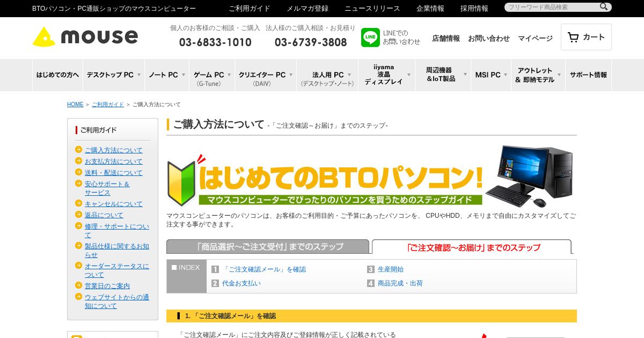Click step number 1 icon in index
The width and height of the screenshot is (644, 338).
pyautogui.click(x=215, y=269)
